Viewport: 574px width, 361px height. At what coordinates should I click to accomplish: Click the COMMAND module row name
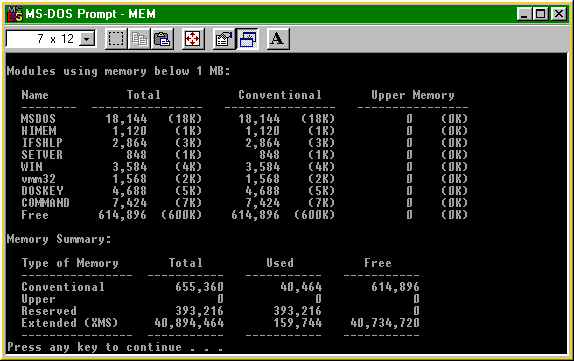[45, 203]
